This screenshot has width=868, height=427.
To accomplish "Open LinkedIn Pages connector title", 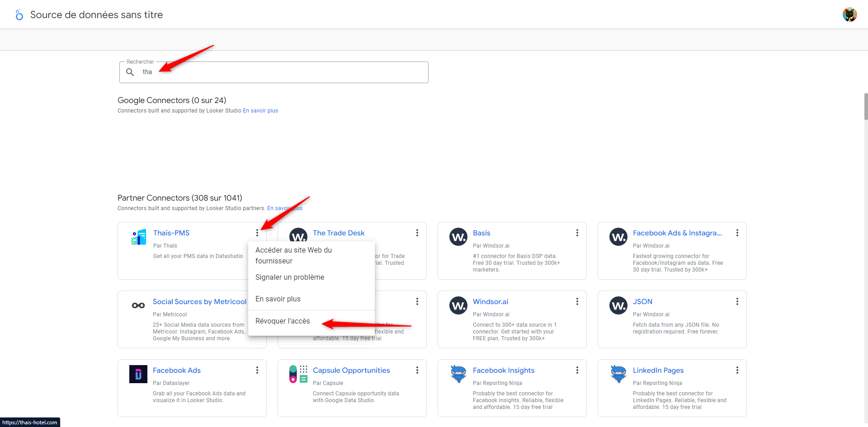I will 658,370.
